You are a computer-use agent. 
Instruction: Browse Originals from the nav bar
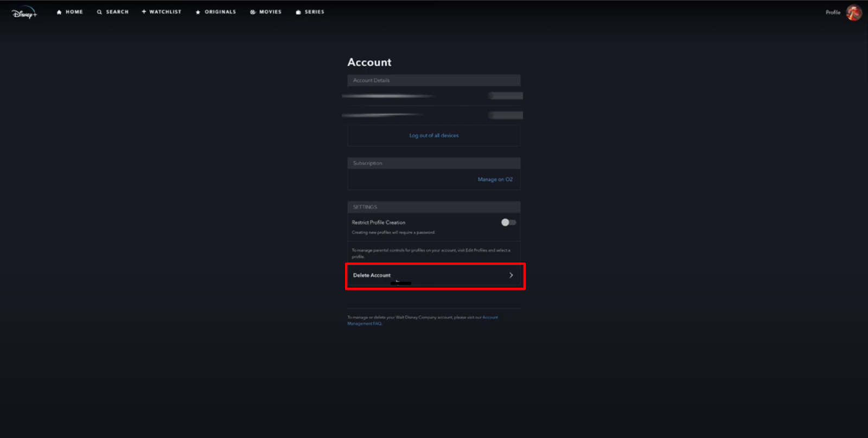click(216, 12)
